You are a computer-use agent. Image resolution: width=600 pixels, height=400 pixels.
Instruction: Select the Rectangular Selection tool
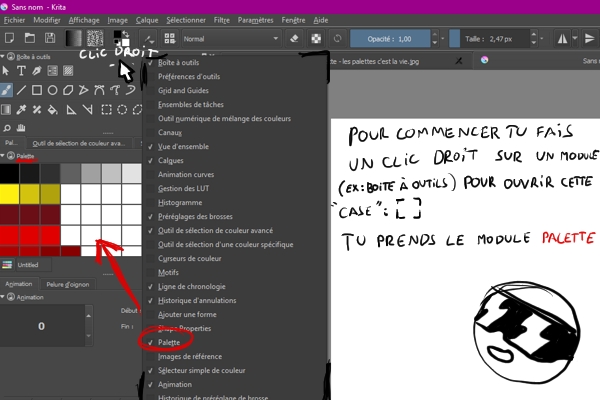pos(106,110)
